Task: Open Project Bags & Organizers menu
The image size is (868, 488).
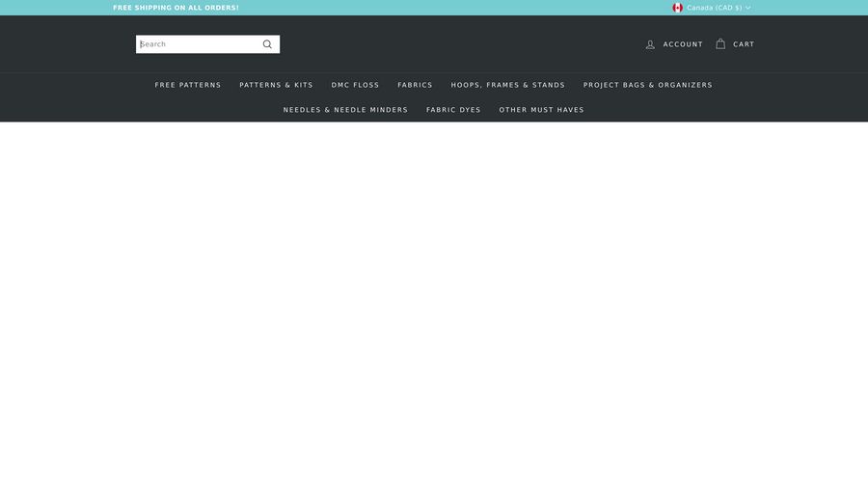Action: click(648, 85)
